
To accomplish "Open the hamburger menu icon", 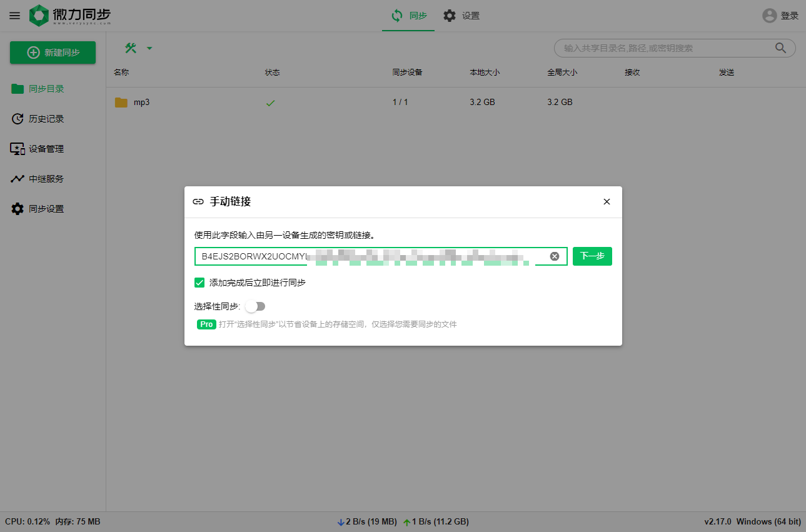I will click(14, 16).
